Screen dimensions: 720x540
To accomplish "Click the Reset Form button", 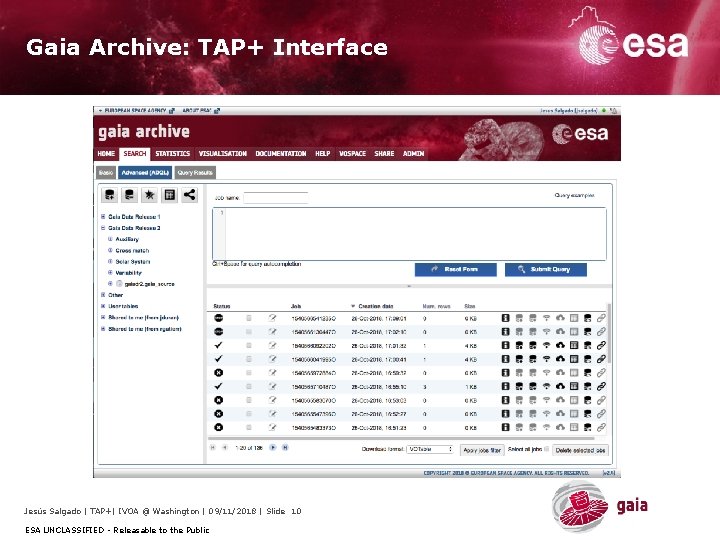I will coord(456,270).
